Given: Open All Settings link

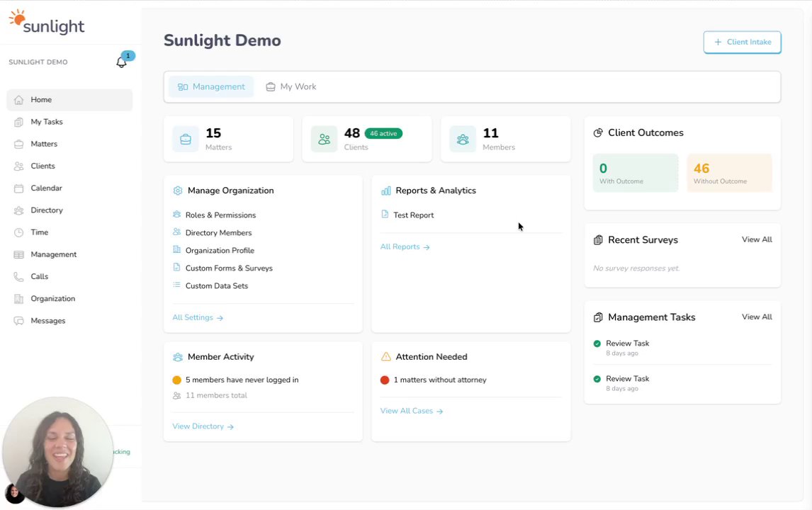Looking at the screenshot, I should [x=198, y=318].
